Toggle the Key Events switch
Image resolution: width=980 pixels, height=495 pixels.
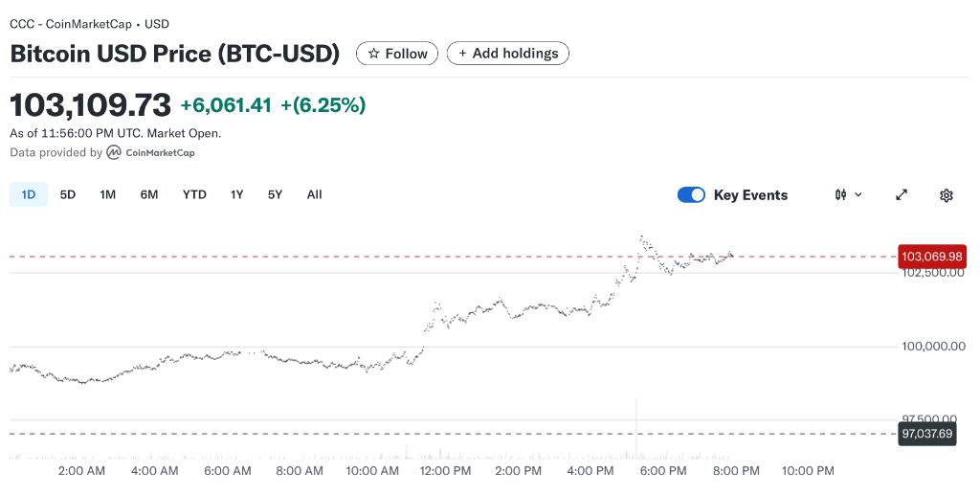[691, 195]
